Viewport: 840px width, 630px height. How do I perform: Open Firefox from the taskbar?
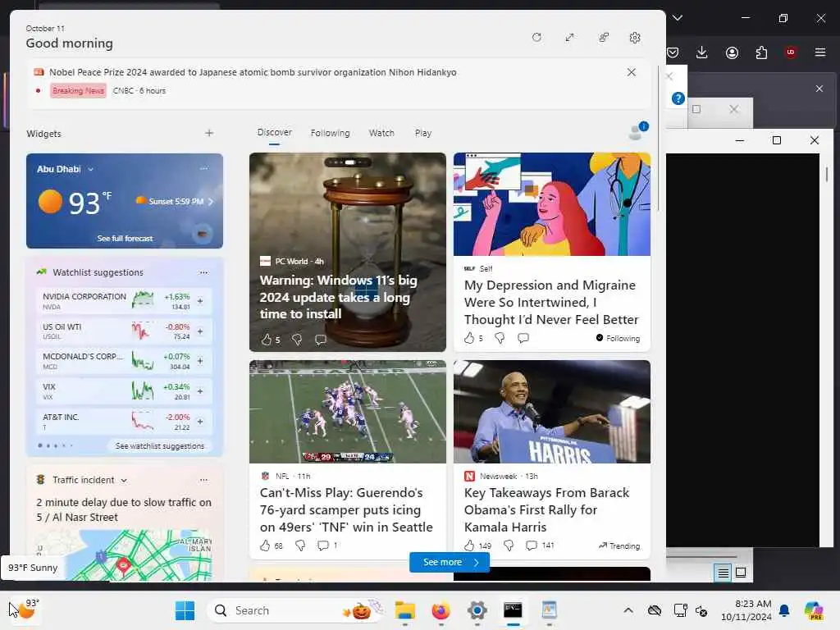441,610
